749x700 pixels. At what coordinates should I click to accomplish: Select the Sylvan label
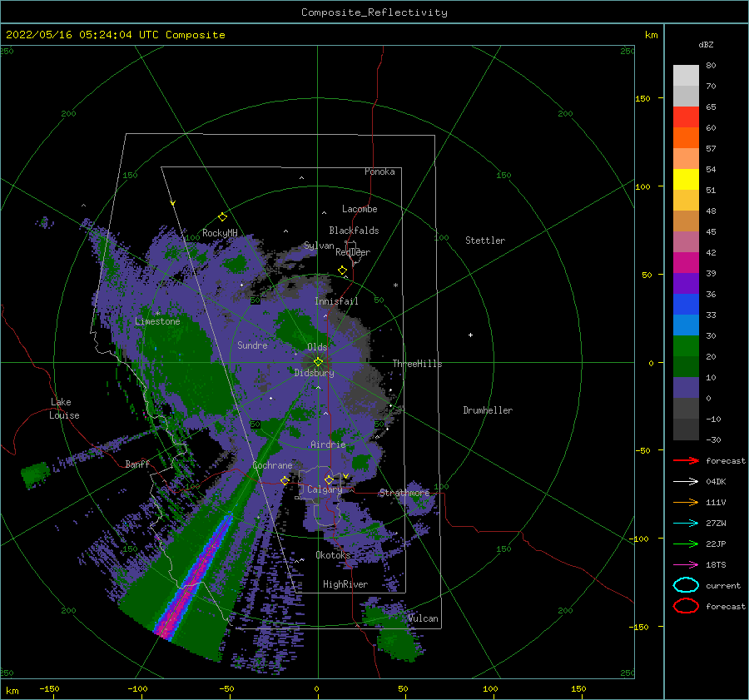tap(319, 246)
